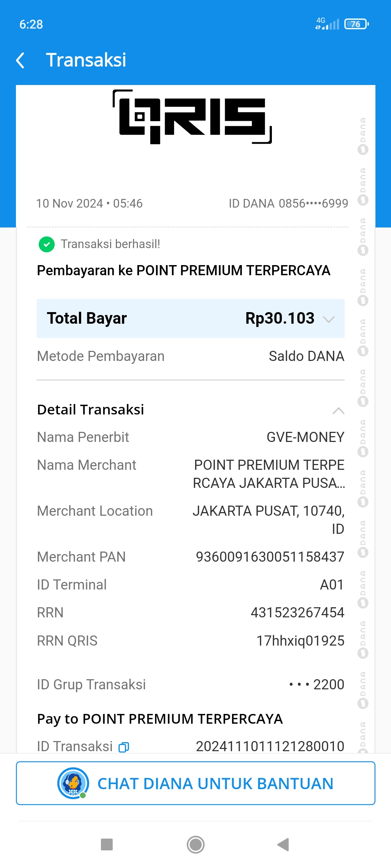The height and width of the screenshot is (868, 391).
Task: Tap the masked ID Grup Transaksi value
Action: [x=317, y=685]
